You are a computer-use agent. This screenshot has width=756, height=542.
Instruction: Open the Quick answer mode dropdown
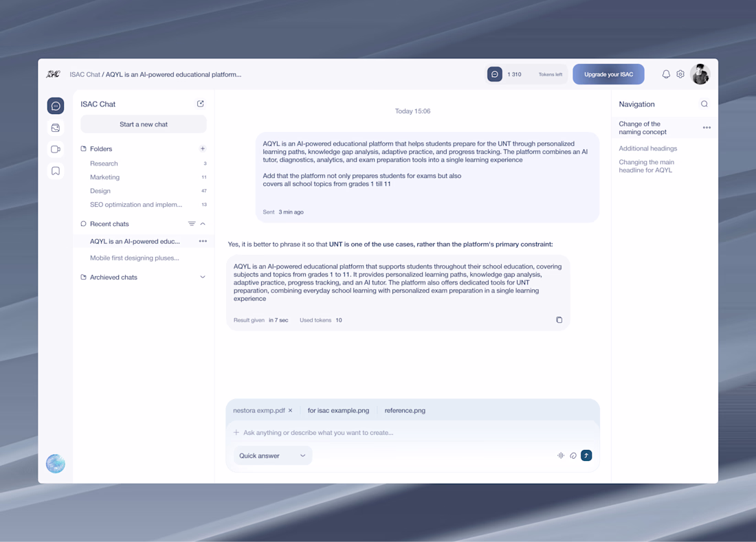click(272, 455)
